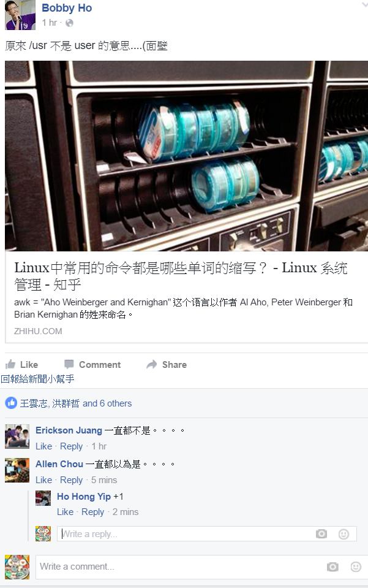368x588 pixels.
Task: Open Bobby Ho's profile name link
Action: pyautogui.click(x=67, y=8)
